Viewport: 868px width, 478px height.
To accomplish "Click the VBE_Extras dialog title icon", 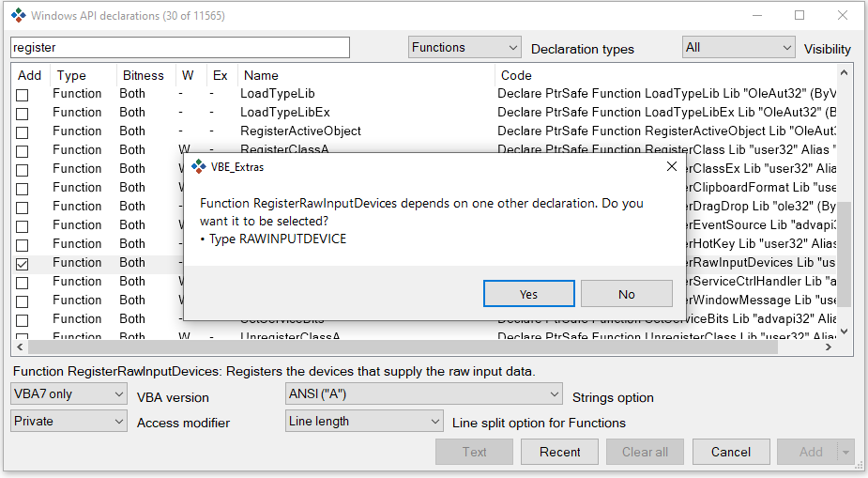I will tap(198, 166).
